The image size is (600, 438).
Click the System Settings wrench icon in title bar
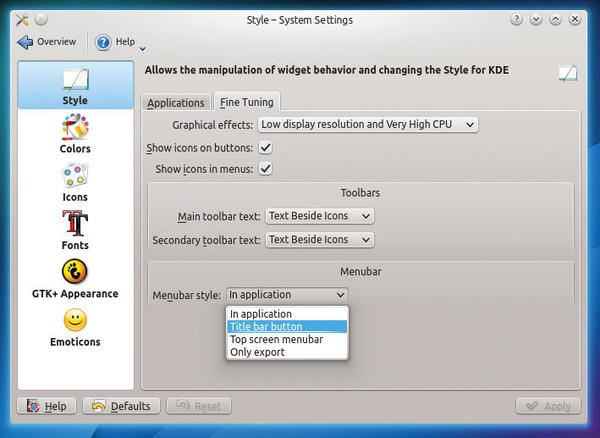pos(22,20)
